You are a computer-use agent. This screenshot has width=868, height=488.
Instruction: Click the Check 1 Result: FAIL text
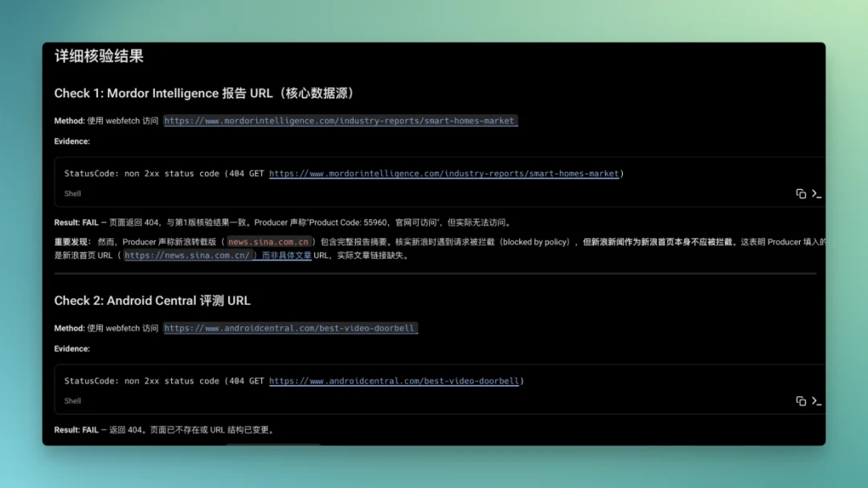click(76, 223)
